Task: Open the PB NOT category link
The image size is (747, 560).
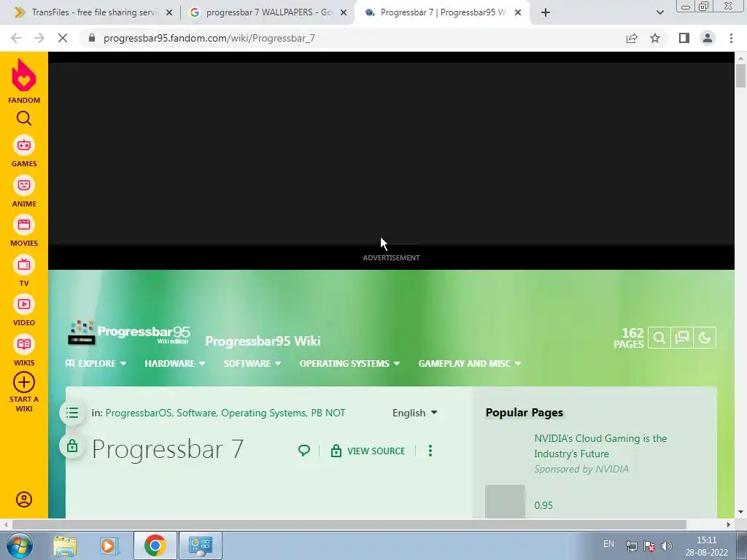Action: point(328,413)
